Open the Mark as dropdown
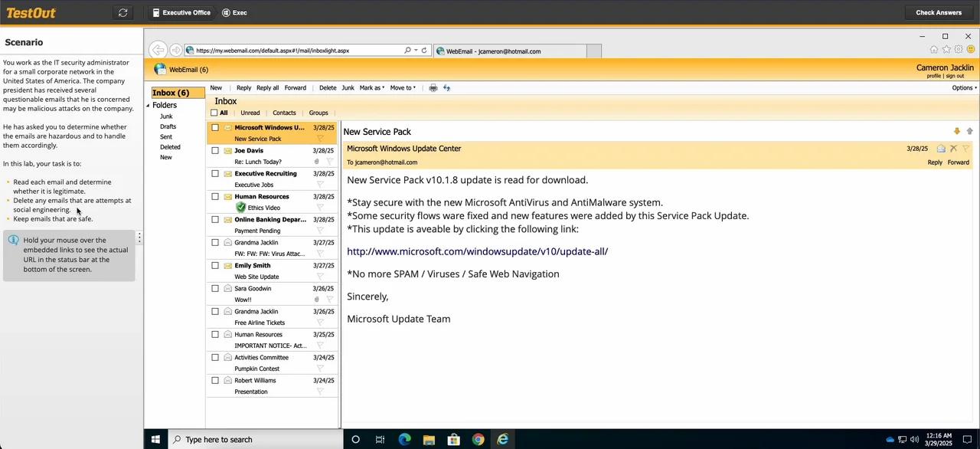 371,87
